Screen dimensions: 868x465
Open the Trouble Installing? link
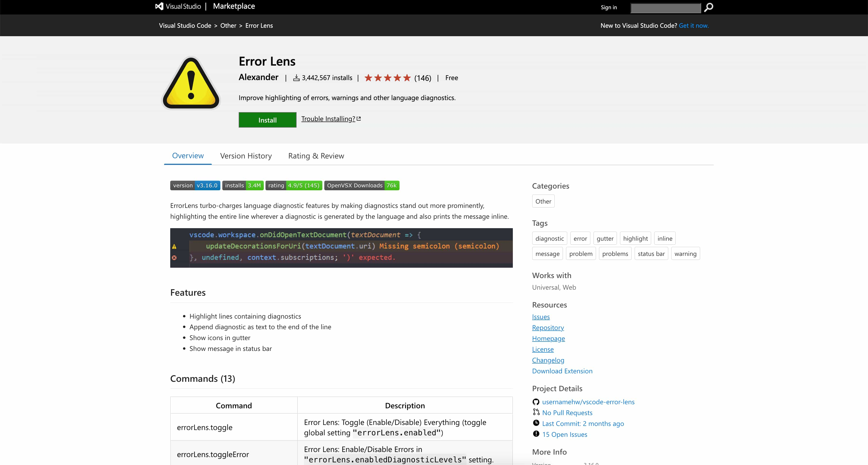click(328, 119)
